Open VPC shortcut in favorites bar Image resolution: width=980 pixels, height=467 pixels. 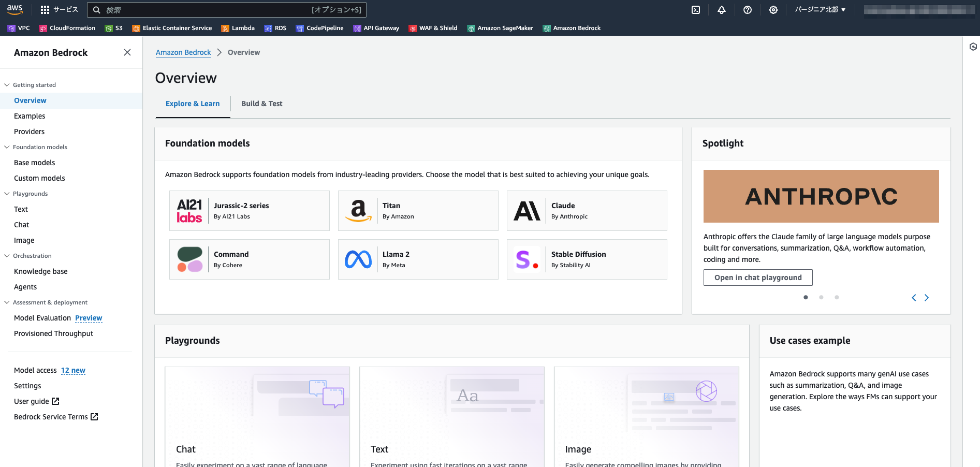(19, 28)
